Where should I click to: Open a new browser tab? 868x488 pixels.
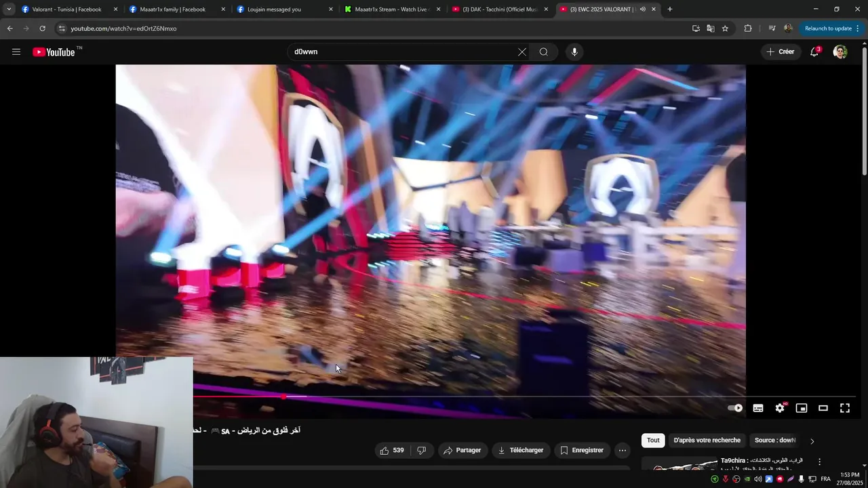670,9
